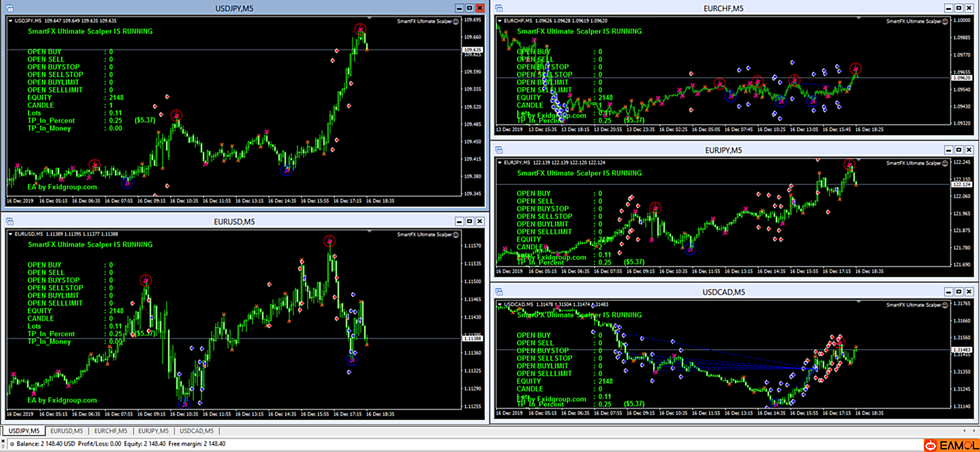Click the EURUSD,M5 window title bar text
Viewport: 980px width, 452px height.
click(x=234, y=221)
